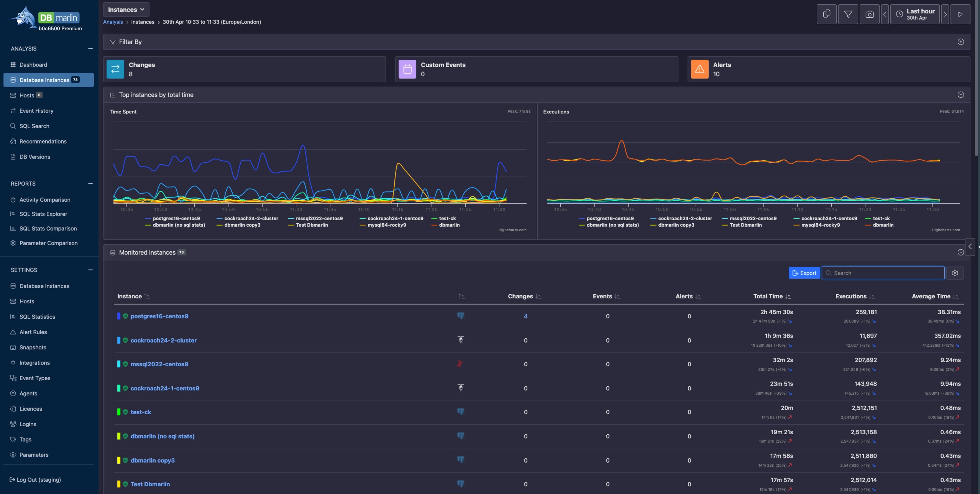This screenshot has width=980, height=494.
Task: Open DB Versions in the sidebar
Action: point(35,157)
